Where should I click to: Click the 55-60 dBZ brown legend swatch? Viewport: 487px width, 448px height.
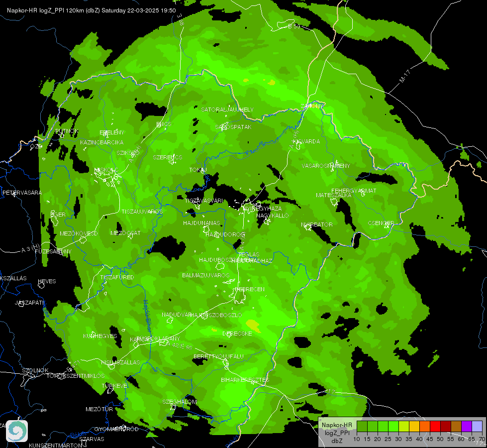coord(456,426)
